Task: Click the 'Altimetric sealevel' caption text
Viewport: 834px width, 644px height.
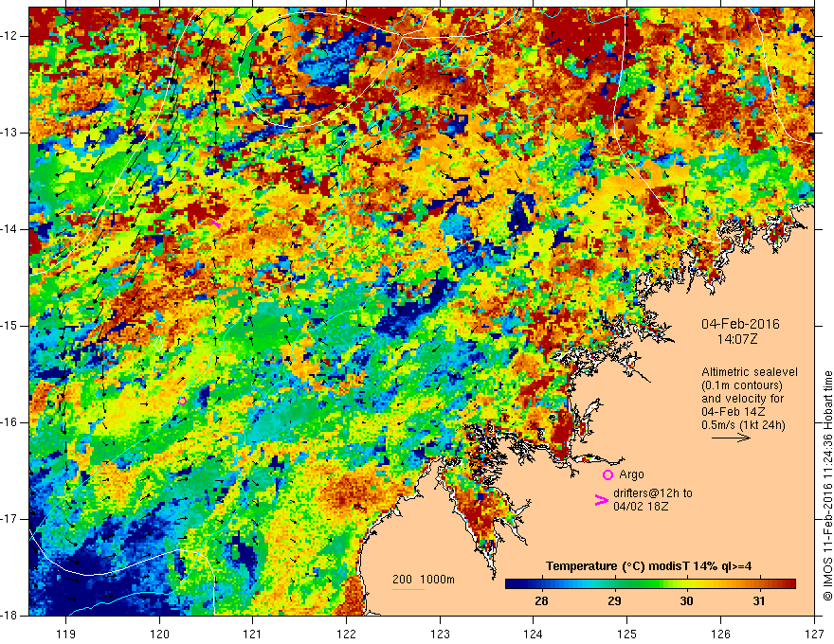Action: (x=750, y=372)
